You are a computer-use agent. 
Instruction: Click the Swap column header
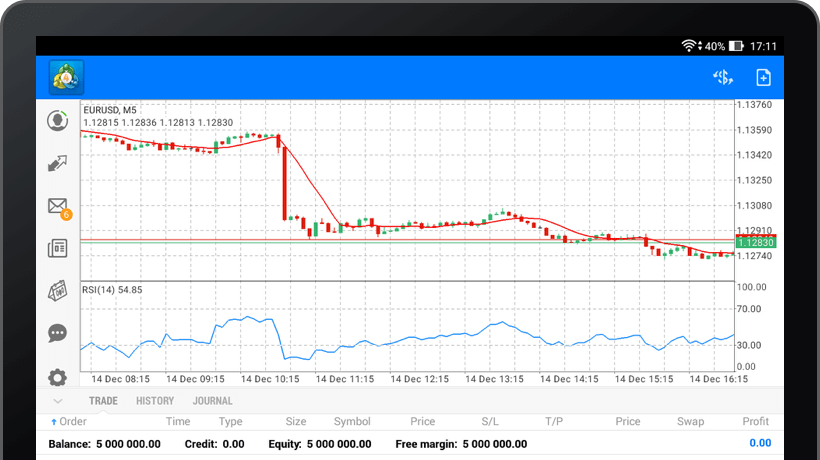click(690, 421)
